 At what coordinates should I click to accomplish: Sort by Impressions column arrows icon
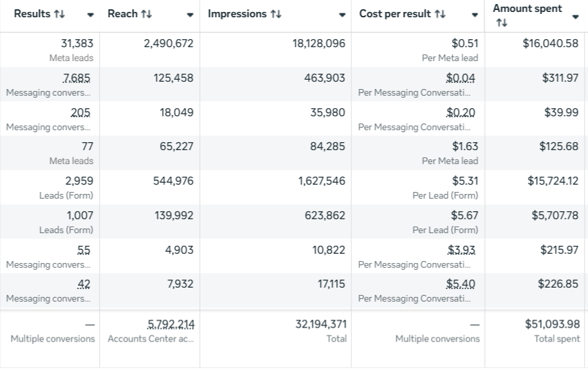(276, 14)
